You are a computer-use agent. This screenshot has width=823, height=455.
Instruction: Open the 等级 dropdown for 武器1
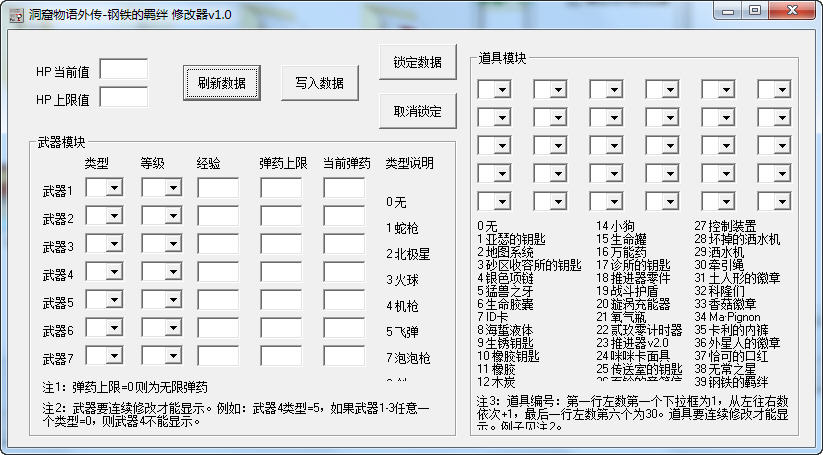[x=161, y=187]
